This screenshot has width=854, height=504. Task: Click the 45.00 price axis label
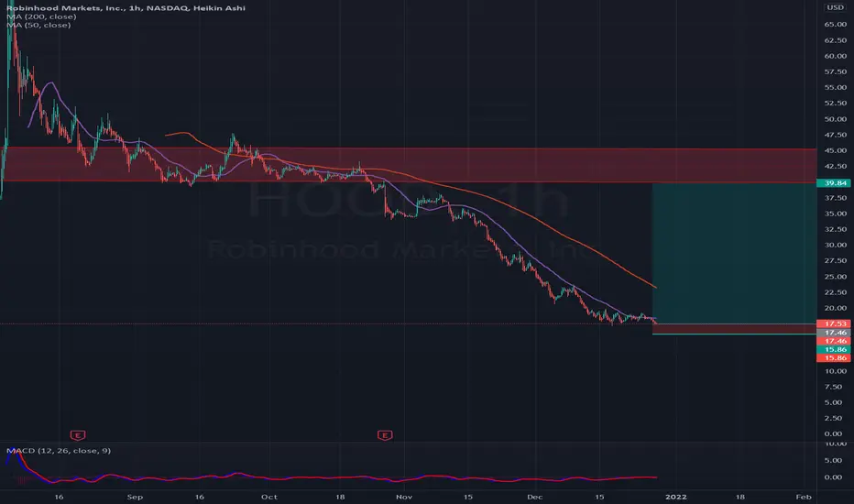pyautogui.click(x=835, y=150)
